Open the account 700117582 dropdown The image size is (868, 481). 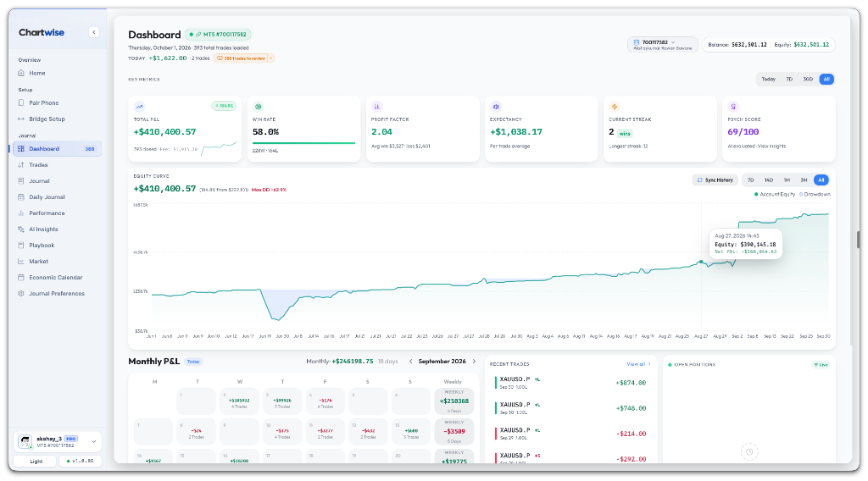pyautogui.click(x=663, y=45)
